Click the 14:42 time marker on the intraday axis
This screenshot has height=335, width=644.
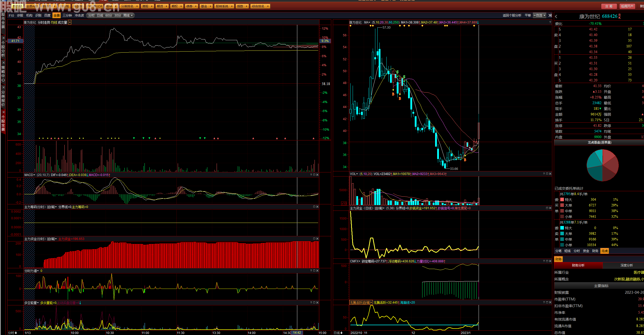[297, 333]
